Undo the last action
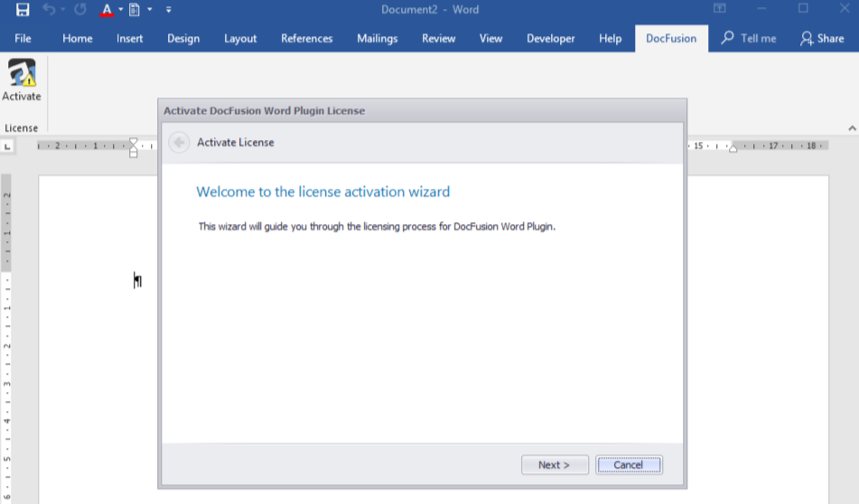 (49, 9)
